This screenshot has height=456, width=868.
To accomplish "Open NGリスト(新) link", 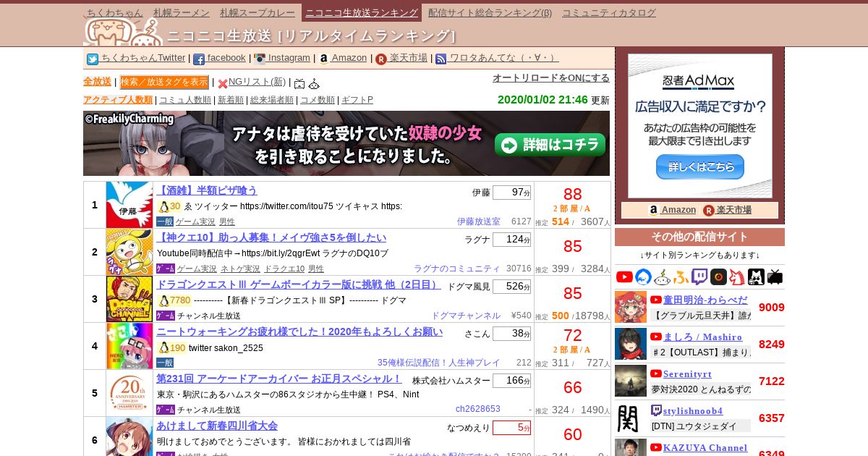I will (x=257, y=82).
